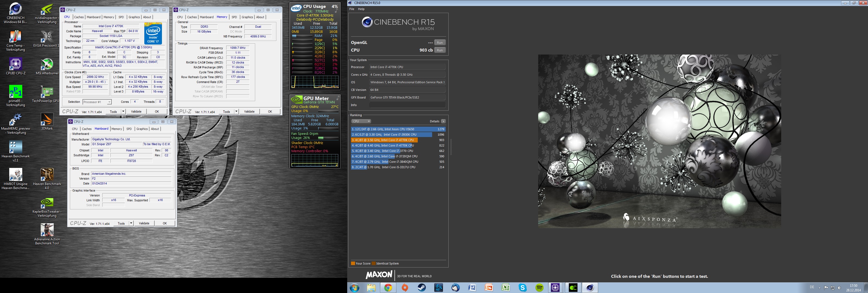Click Validate in the Mainboard-tab CPU-Z window
Screen dimensions: 868x293
[144, 223]
